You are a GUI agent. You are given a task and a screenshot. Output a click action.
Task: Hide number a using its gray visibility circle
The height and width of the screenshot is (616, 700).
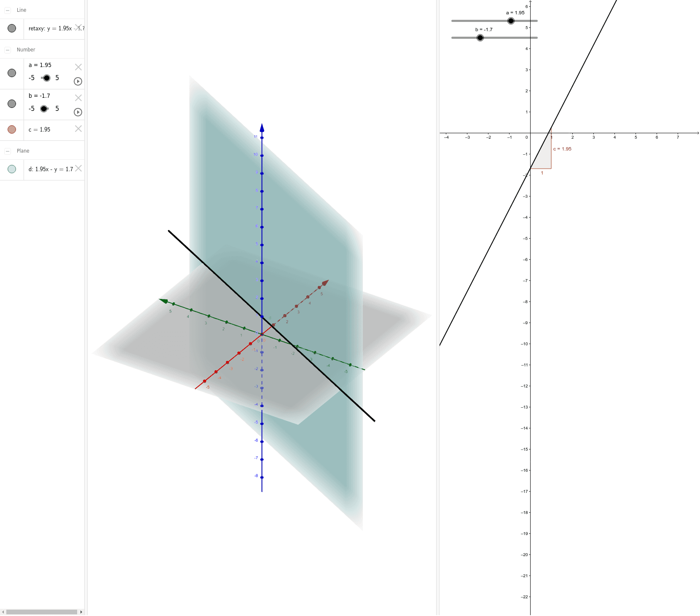pyautogui.click(x=11, y=73)
